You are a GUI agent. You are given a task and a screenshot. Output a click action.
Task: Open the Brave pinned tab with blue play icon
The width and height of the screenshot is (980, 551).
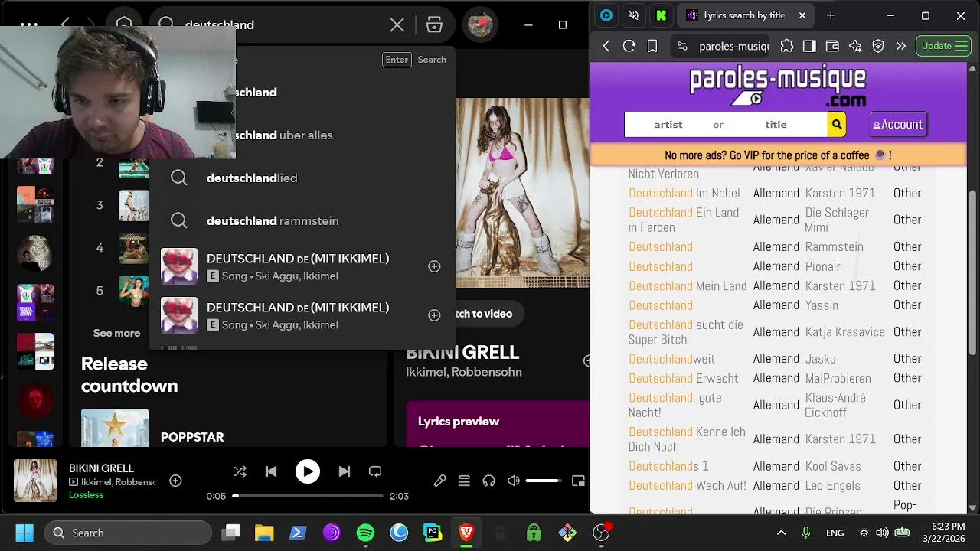[606, 15]
